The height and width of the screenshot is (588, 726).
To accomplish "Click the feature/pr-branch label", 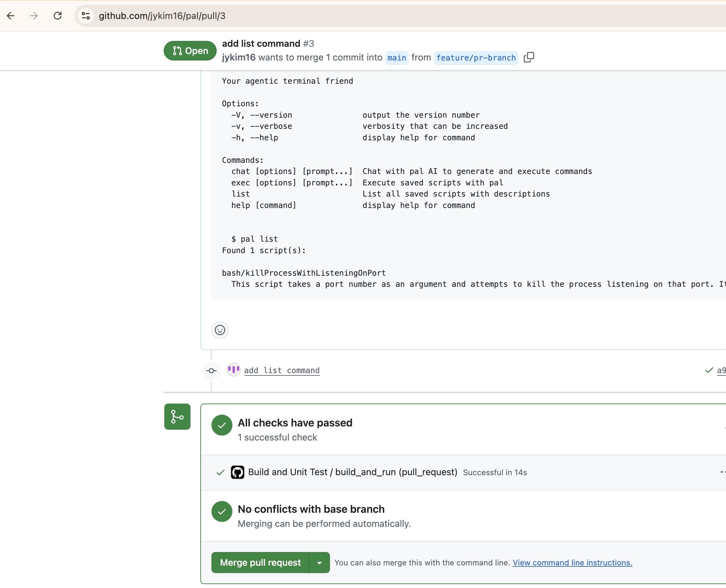I will (476, 58).
